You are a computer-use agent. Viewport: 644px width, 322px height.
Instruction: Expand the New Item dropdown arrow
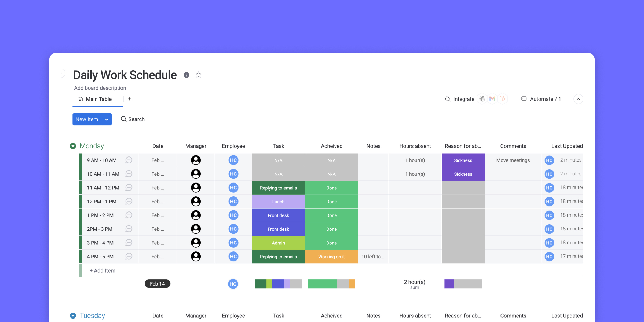(107, 119)
